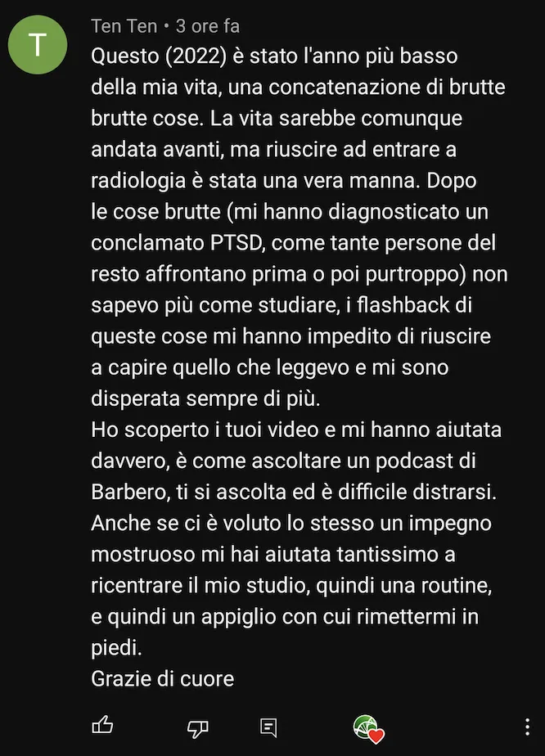Open the '3 ore fa' timestamp link
545x756 pixels.
point(208,26)
